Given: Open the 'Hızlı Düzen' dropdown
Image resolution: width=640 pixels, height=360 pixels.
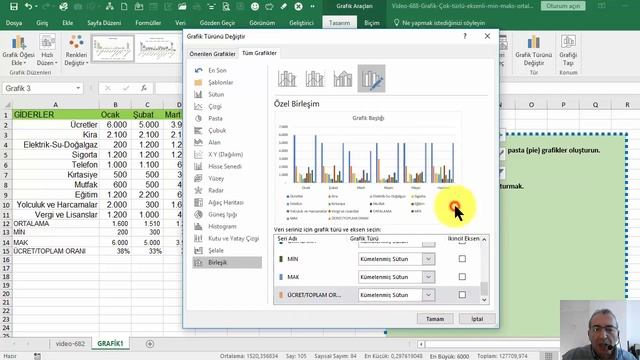Looking at the screenshot, I should click(47, 51).
